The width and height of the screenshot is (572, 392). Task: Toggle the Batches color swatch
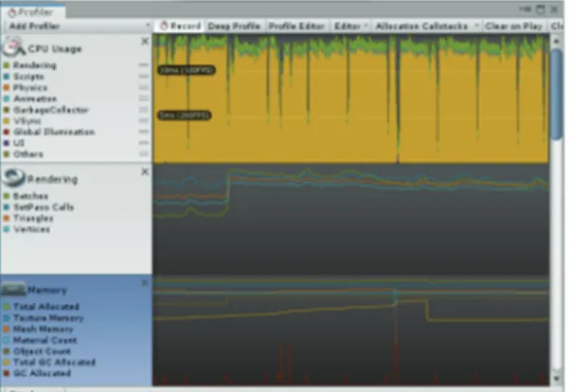[7, 196]
